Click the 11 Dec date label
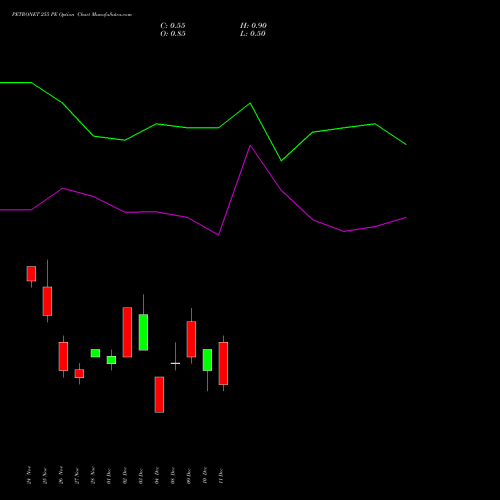 (221, 475)
